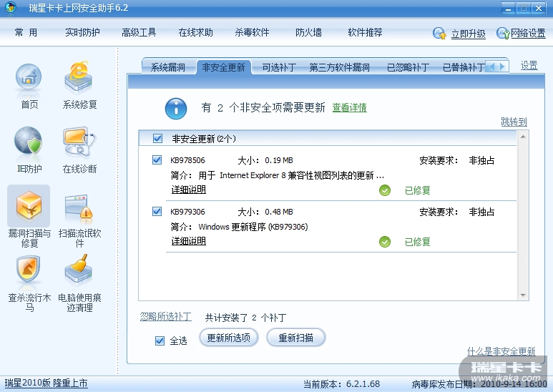Open the IE防护 globe shield icon

(x=29, y=142)
